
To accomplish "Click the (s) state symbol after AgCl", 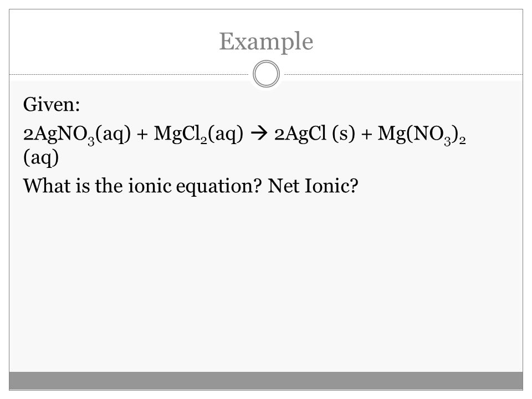I will [x=344, y=134].
